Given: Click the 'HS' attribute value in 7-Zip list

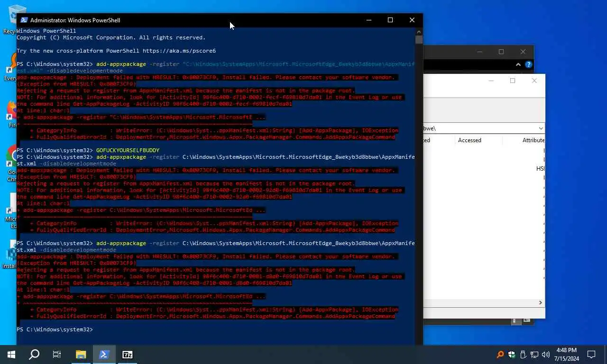Looking at the screenshot, I should (x=541, y=169).
